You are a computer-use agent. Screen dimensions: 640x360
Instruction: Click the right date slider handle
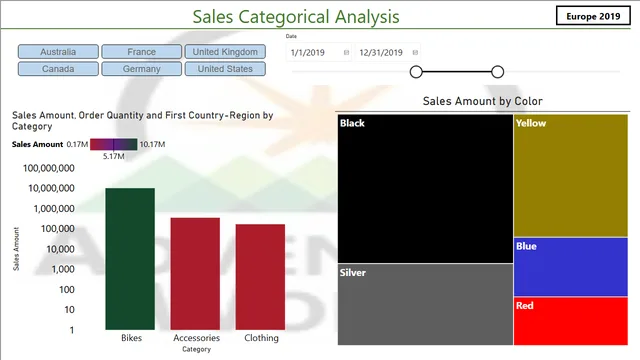tap(497, 72)
